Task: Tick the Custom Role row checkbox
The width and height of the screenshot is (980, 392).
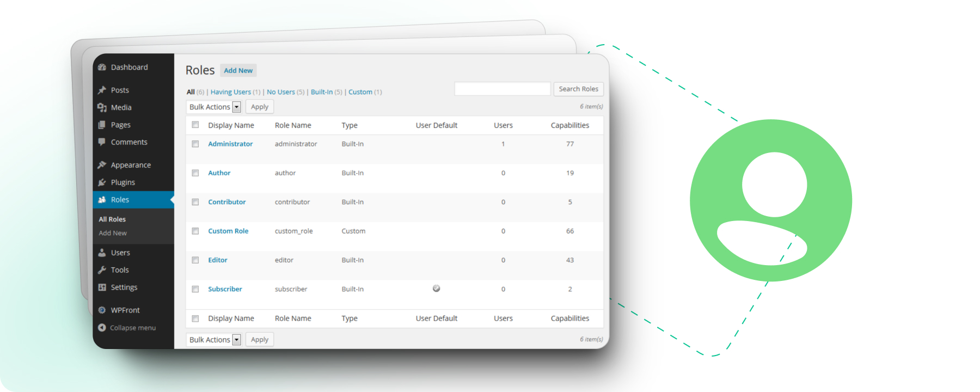Action: point(195,231)
